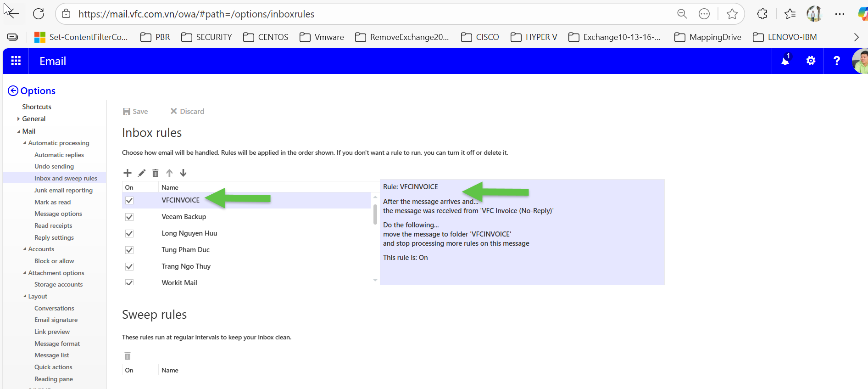Viewport: 868px width, 389px height.
Task: Click the Discard button
Action: [x=187, y=111]
